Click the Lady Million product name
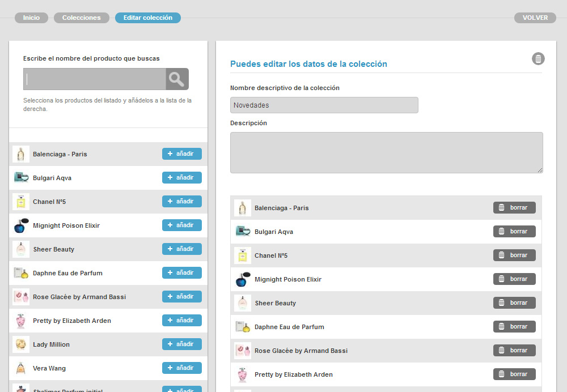Screen dimensions: 567x392 coord(52,344)
